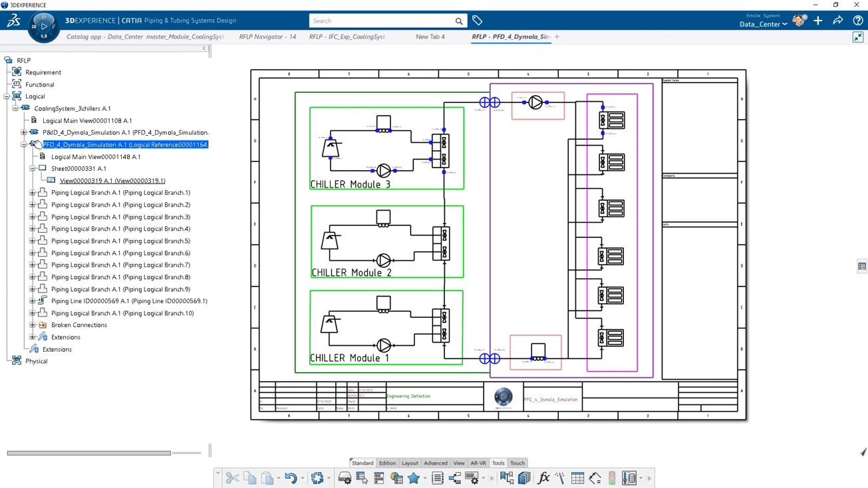Viewport: 868px width, 488px height.
Task: Open Catalog app Data_Center tab
Action: [145, 37]
